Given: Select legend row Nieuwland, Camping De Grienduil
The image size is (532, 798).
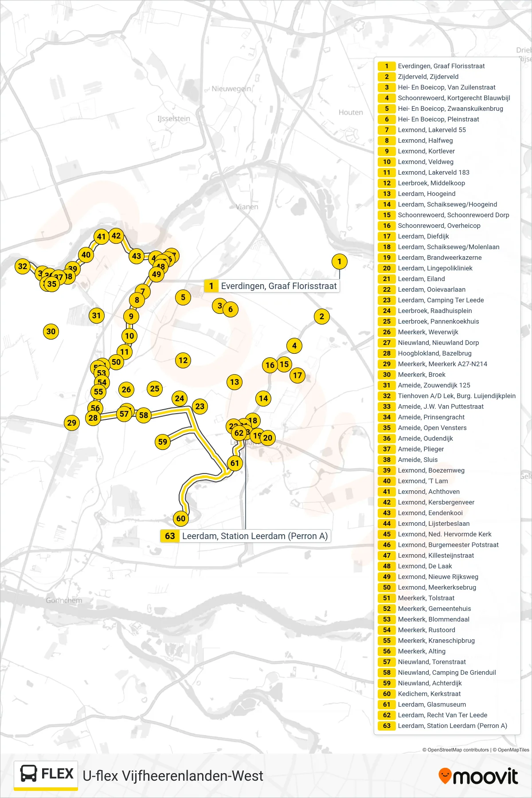Looking at the screenshot, I should tap(447, 673).
